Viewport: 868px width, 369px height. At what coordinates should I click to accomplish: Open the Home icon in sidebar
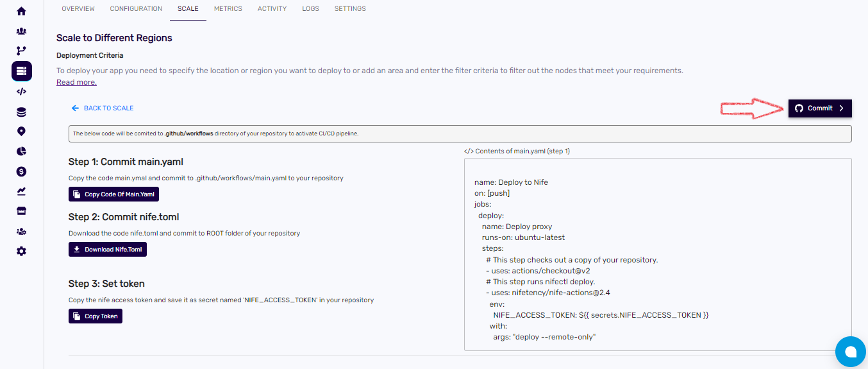click(x=21, y=11)
